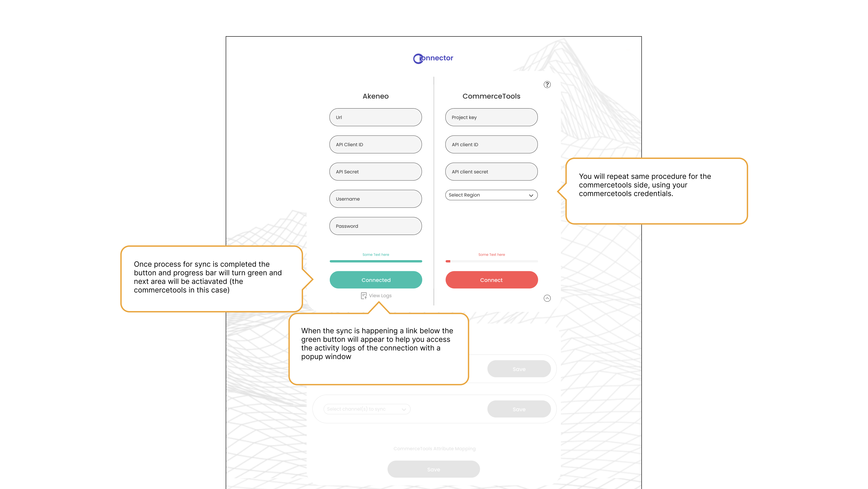Click the Save button above the channel sync row
Screen dimensions: 868x489
click(519, 369)
